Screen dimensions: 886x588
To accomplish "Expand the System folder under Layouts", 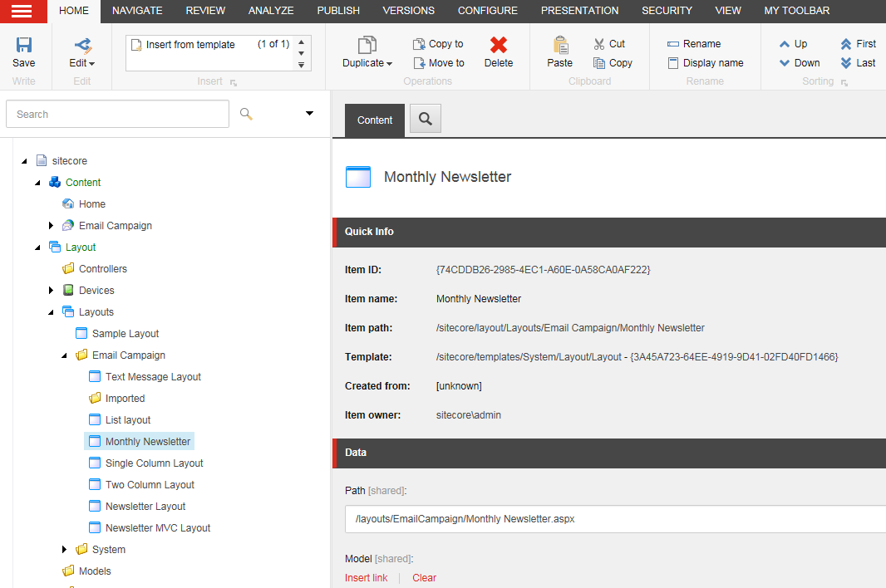I will 65,550.
